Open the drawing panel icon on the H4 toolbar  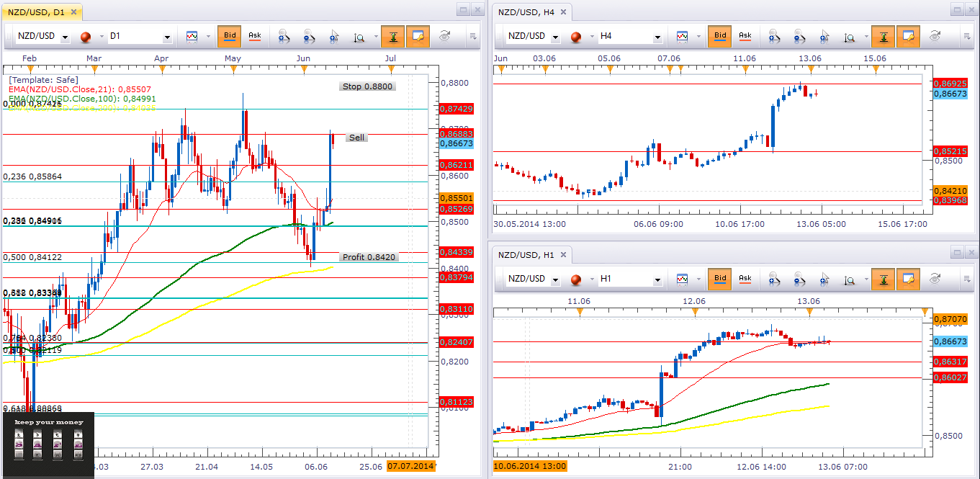click(909, 36)
